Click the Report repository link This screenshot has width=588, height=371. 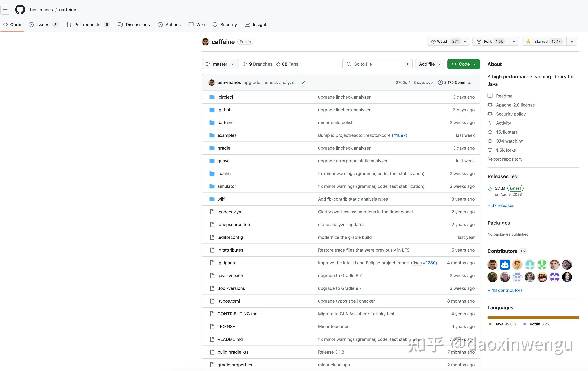505,159
